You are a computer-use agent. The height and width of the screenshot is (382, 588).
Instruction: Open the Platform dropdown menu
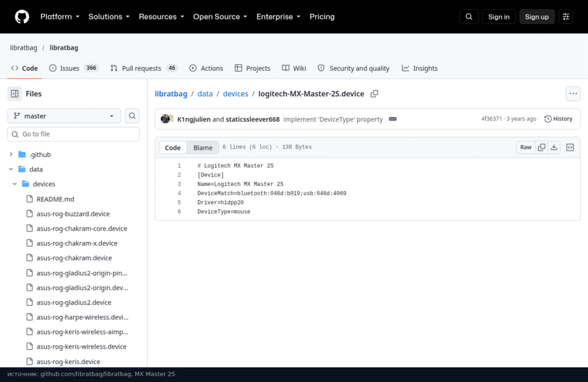pos(60,17)
